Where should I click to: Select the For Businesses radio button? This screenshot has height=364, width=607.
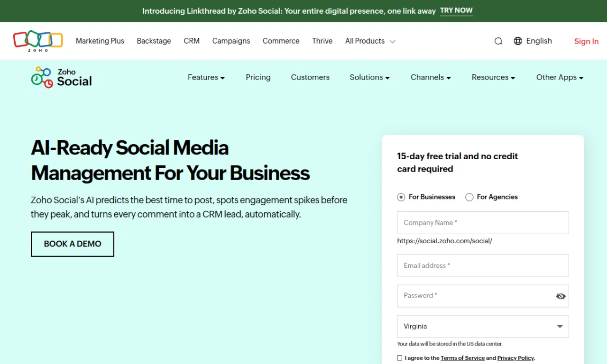click(x=401, y=197)
